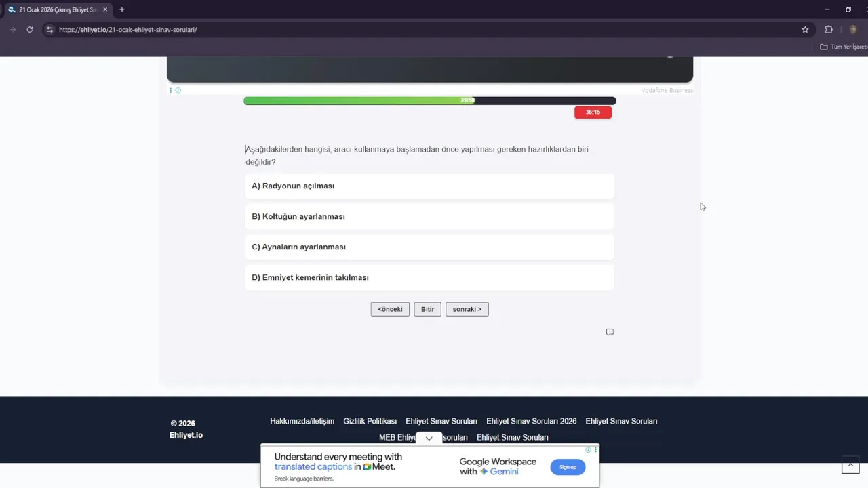Open the Hakkımızda/iletişim footer link
This screenshot has width=868, height=488.
[302, 421]
